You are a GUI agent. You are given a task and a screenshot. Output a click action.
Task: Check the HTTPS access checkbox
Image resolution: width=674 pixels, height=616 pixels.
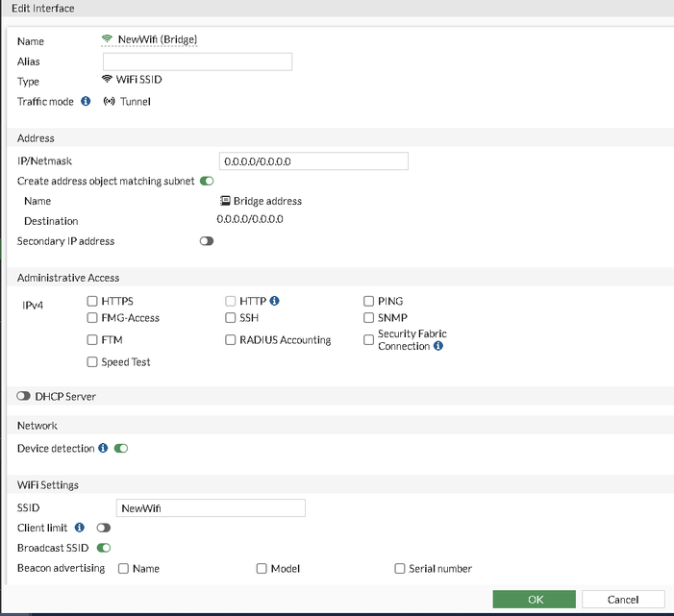pos(92,301)
